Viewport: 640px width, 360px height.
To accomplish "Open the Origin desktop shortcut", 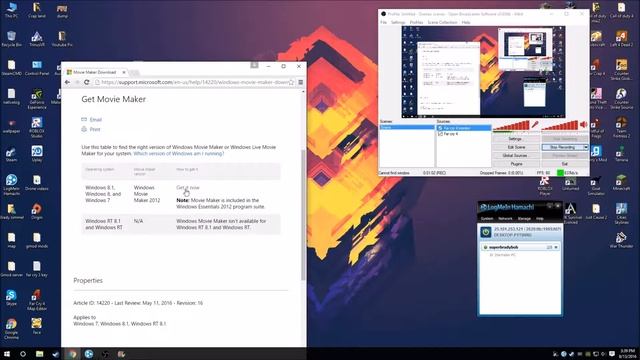I will click(x=37, y=211).
